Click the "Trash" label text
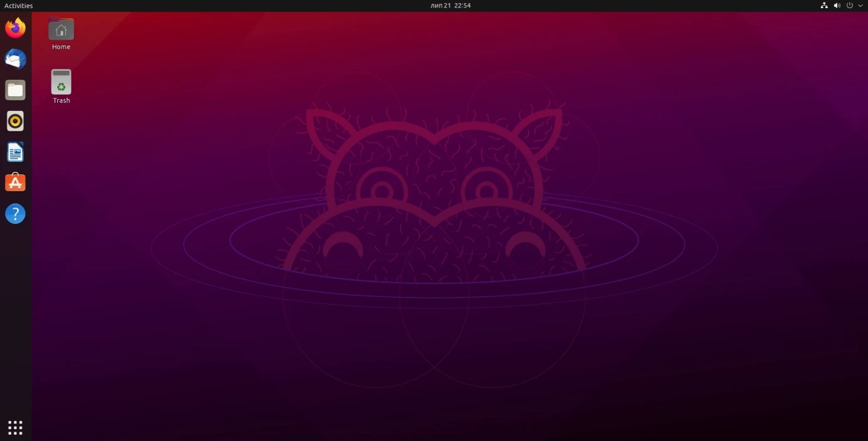This screenshot has height=441, width=868. tap(61, 100)
